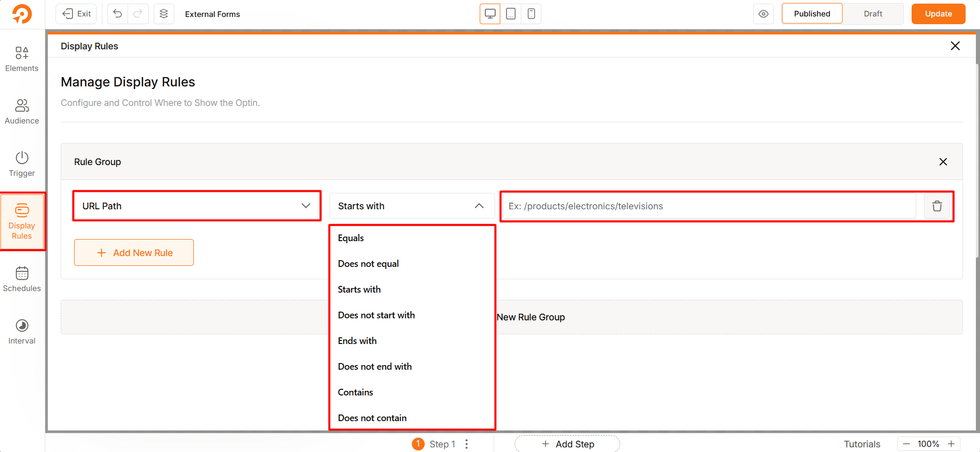Toggle the eye preview button
The image size is (980, 452).
(x=764, y=14)
